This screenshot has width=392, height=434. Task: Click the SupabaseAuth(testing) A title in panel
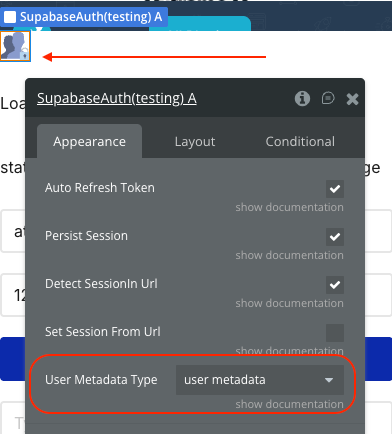pos(117,98)
